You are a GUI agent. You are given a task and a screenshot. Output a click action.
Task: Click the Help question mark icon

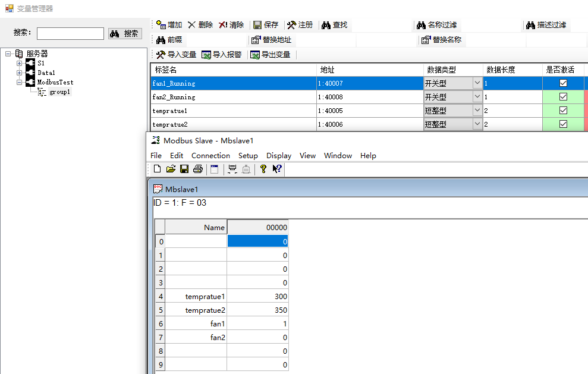tap(263, 169)
